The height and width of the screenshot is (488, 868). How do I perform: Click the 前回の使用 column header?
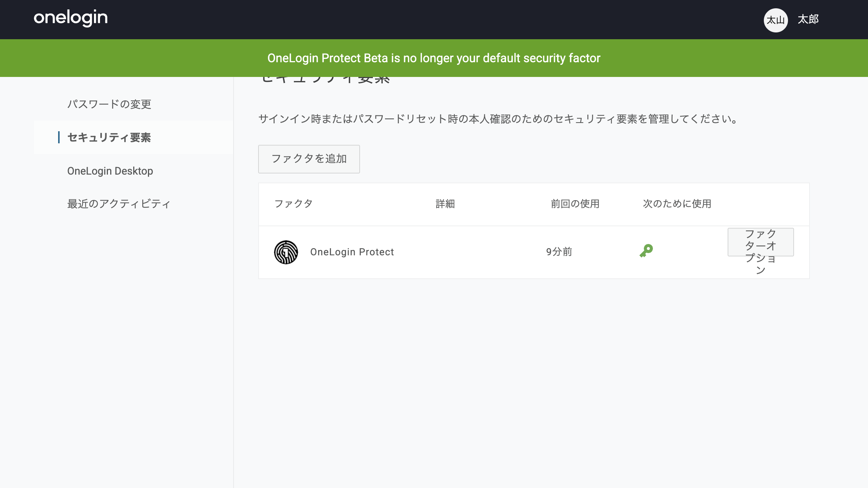click(x=575, y=204)
